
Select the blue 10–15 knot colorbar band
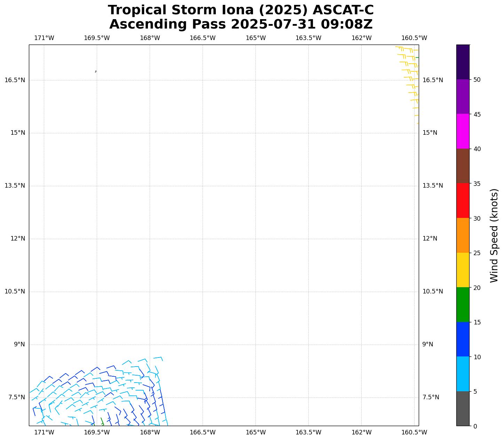point(463,339)
